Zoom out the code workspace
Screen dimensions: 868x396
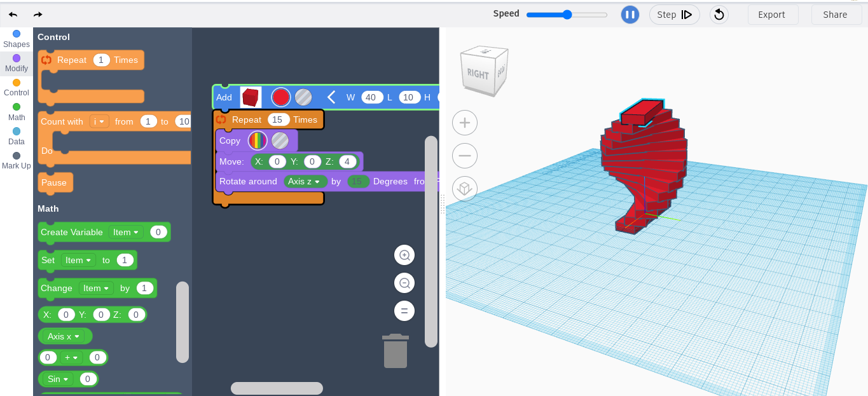(x=404, y=283)
